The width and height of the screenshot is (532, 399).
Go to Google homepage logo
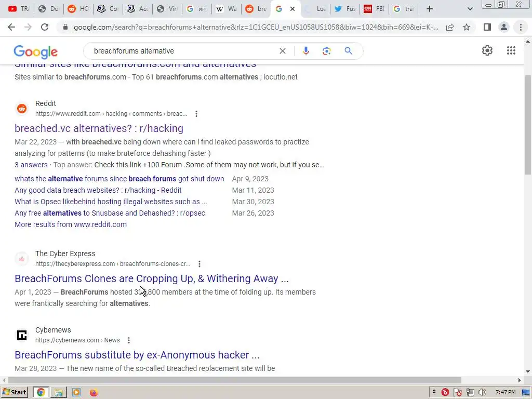click(36, 52)
